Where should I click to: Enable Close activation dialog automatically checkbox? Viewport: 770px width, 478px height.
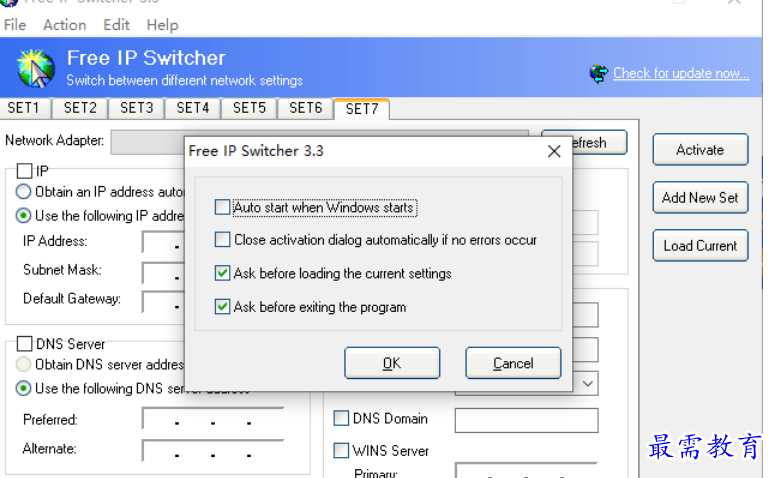(222, 240)
